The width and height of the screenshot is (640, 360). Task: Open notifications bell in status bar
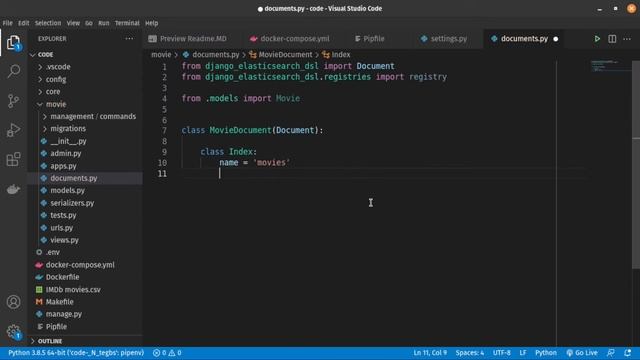coord(627,353)
